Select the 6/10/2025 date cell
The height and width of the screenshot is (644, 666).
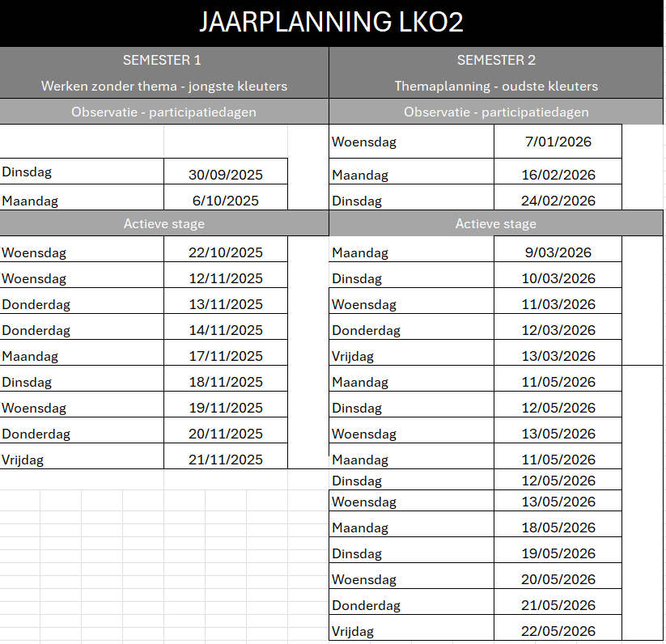click(225, 201)
